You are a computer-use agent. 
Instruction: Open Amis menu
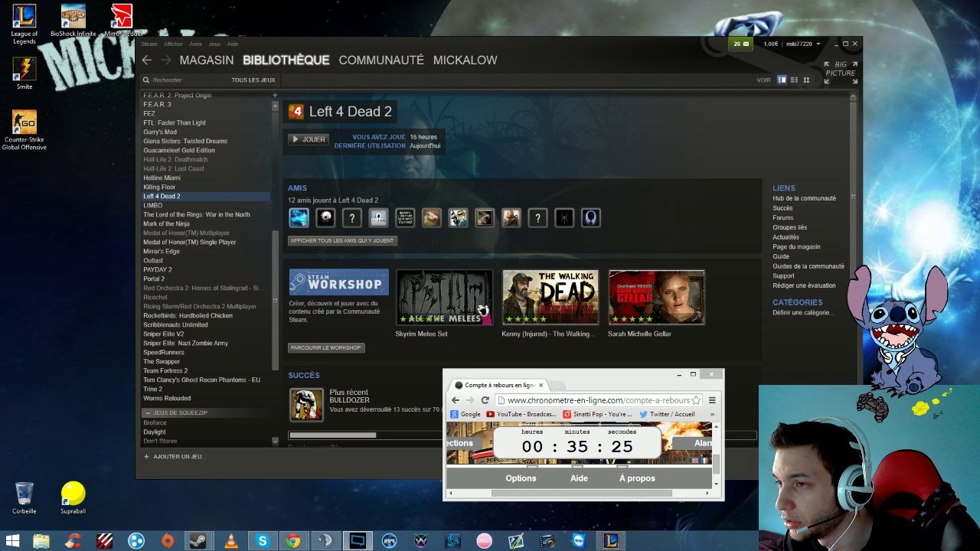[195, 44]
